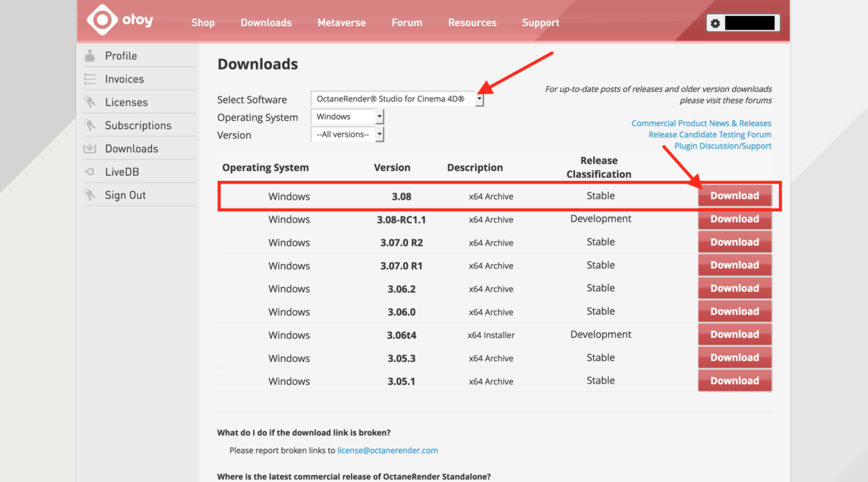This screenshot has width=868, height=482.
Task: Click the Profile person icon
Action: (x=90, y=56)
